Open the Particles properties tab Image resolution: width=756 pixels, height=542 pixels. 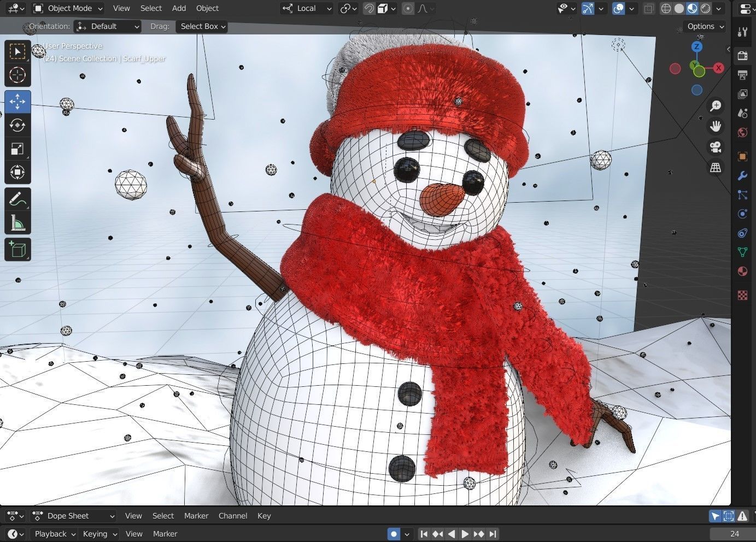pyautogui.click(x=742, y=195)
